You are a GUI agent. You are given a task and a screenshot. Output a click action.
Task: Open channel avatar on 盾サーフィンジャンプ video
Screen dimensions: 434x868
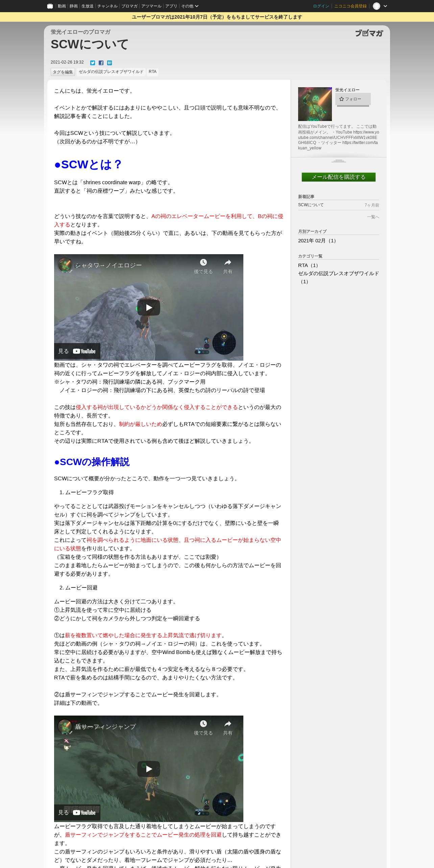(65, 727)
